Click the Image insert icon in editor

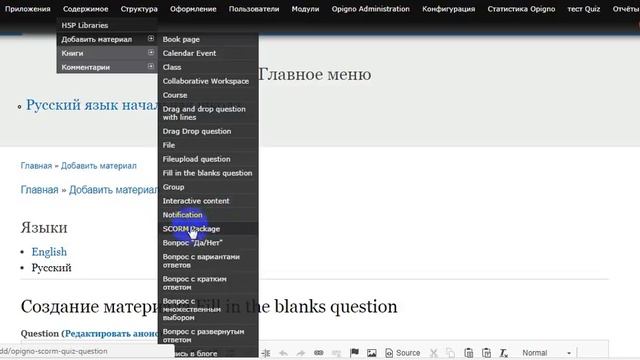[371, 353]
